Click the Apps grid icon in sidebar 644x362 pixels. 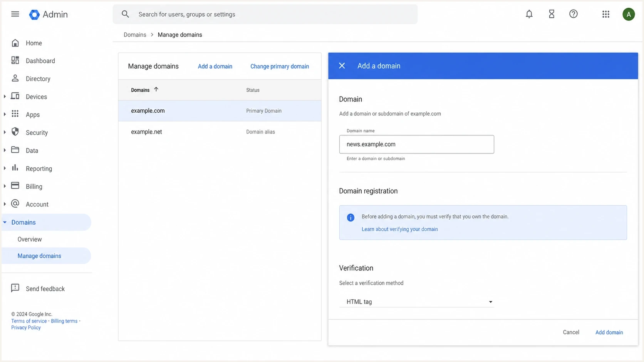point(15,114)
